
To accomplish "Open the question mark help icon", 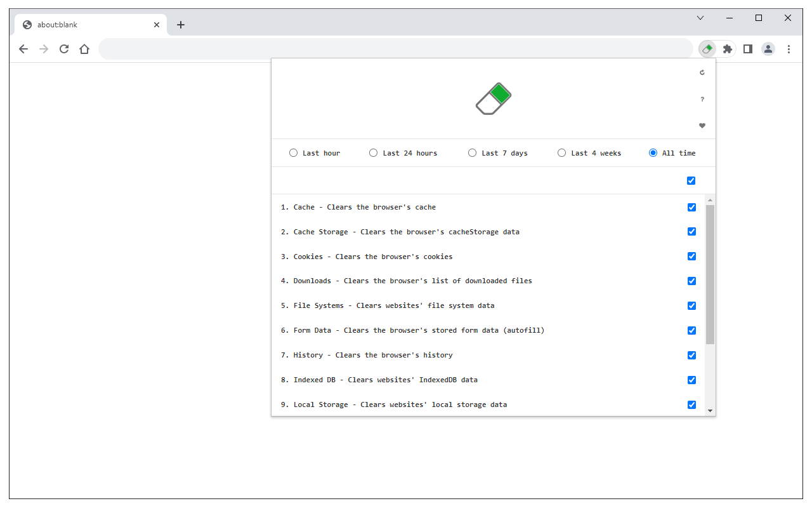I will [702, 99].
